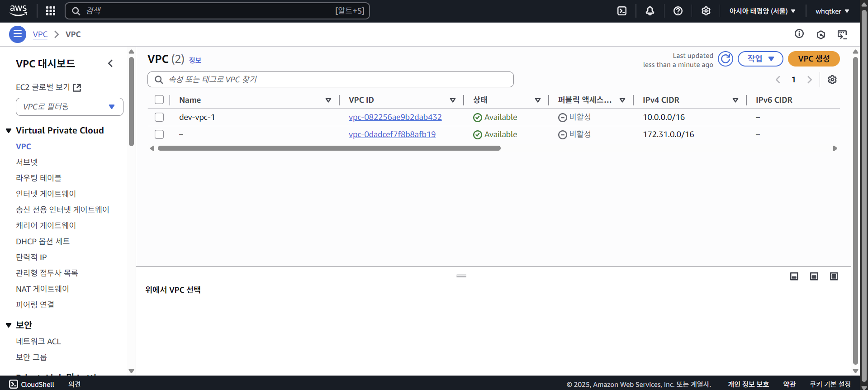Open 탄력적 IP in sidebar
The image size is (868, 390).
(x=31, y=257)
